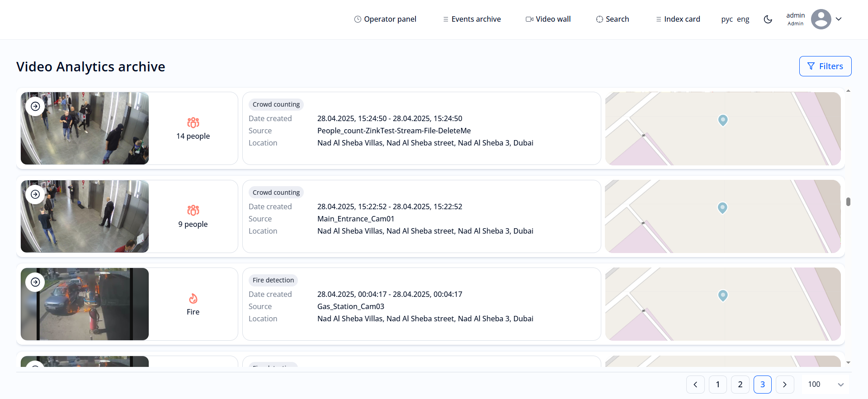Click the target icon beside Search

tap(599, 19)
